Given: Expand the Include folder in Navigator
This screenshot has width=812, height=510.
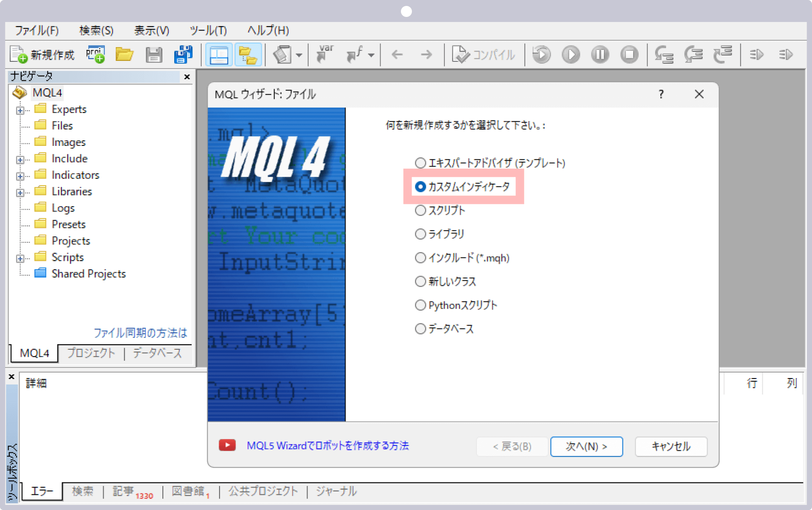Looking at the screenshot, I should (20, 160).
